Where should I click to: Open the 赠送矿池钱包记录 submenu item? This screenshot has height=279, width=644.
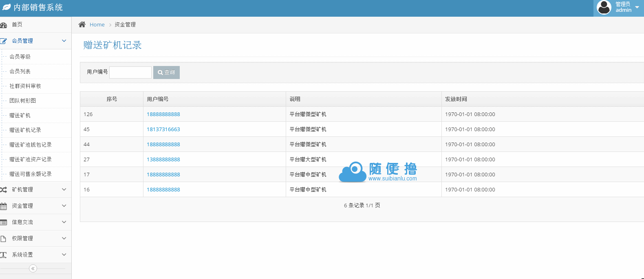[x=35, y=145]
